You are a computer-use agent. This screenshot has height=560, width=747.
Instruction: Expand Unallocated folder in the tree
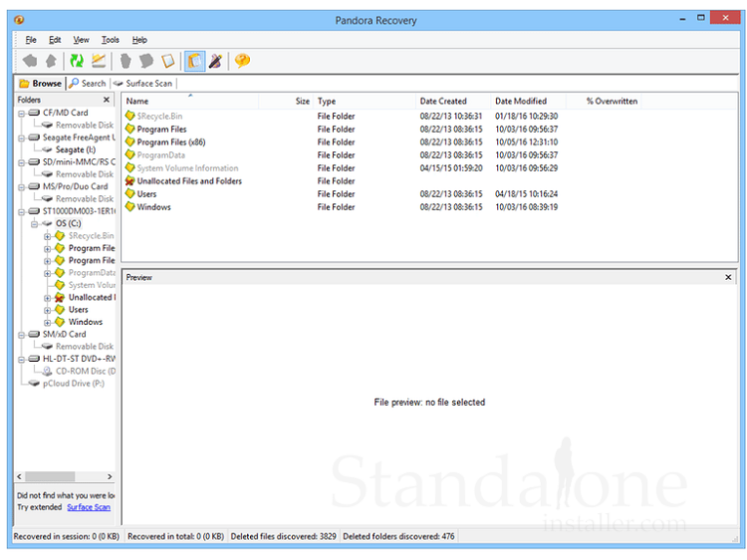point(47,298)
